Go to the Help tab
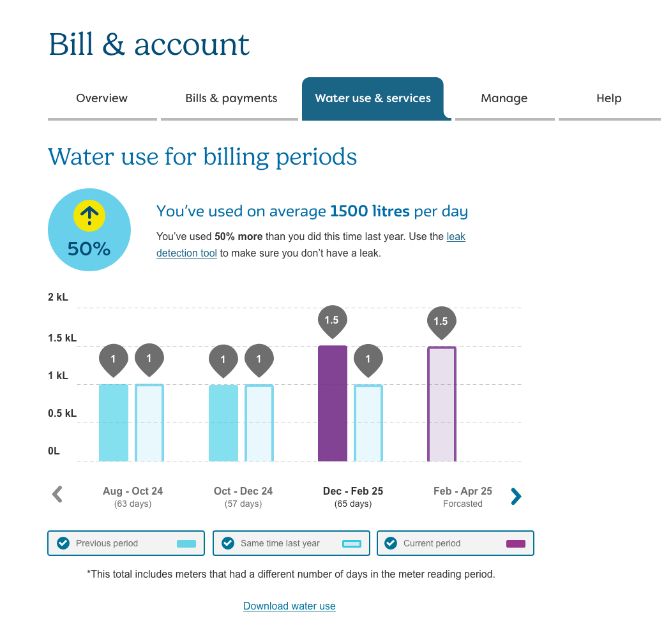The height and width of the screenshot is (644, 664). pyautogui.click(x=608, y=98)
